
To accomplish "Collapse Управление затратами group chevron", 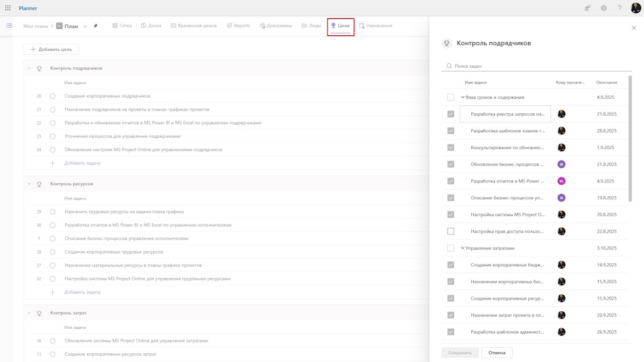I will (462, 248).
